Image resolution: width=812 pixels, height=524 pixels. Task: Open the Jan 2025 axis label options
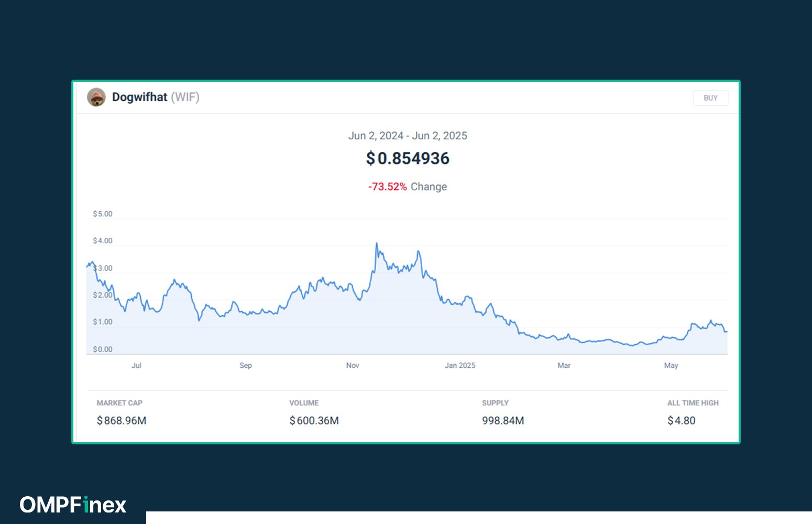[x=460, y=365]
